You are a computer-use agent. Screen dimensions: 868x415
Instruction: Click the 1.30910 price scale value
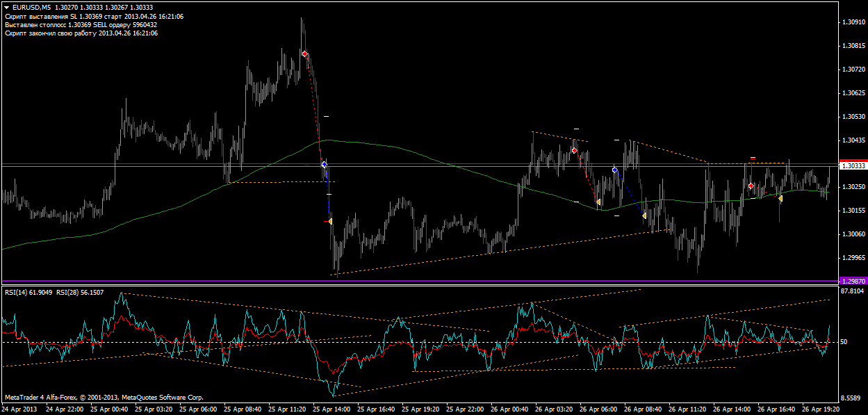pos(853,22)
